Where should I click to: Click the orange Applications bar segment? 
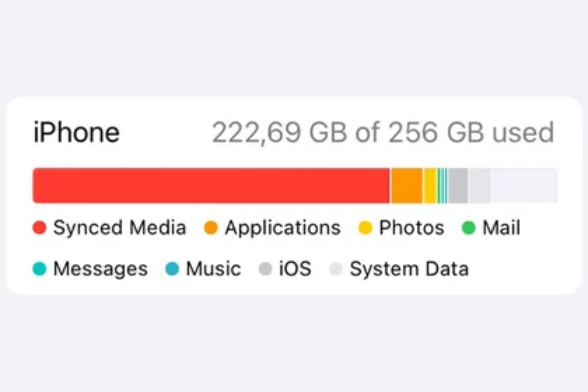coord(407,186)
